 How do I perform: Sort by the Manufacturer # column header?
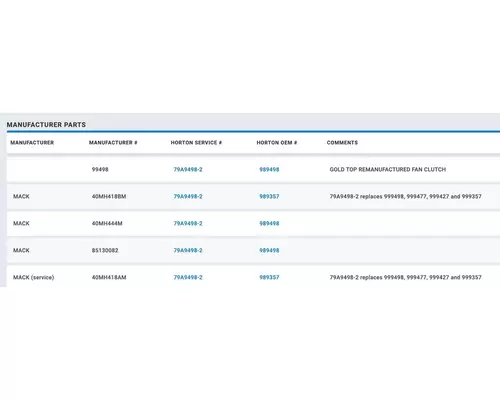click(113, 143)
